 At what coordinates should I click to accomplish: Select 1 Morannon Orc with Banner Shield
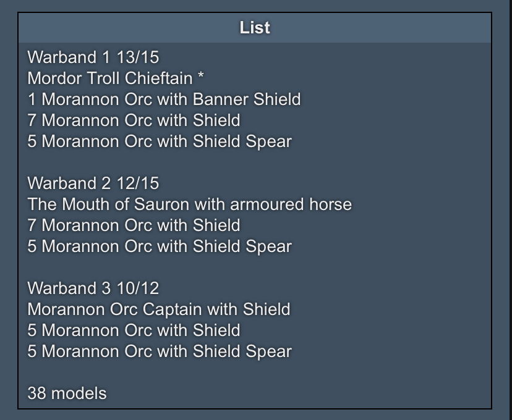[164, 99]
